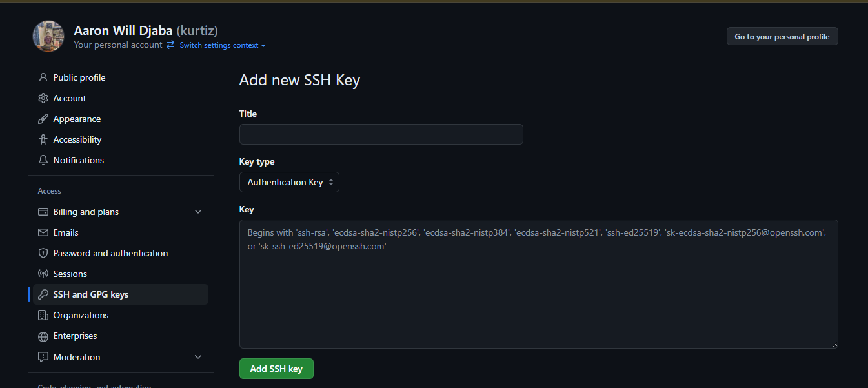Click the Title input field

tap(381, 134)
